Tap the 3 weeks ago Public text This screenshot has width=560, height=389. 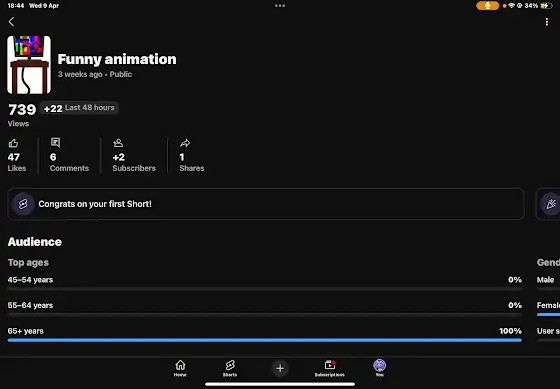coord(95,74)
